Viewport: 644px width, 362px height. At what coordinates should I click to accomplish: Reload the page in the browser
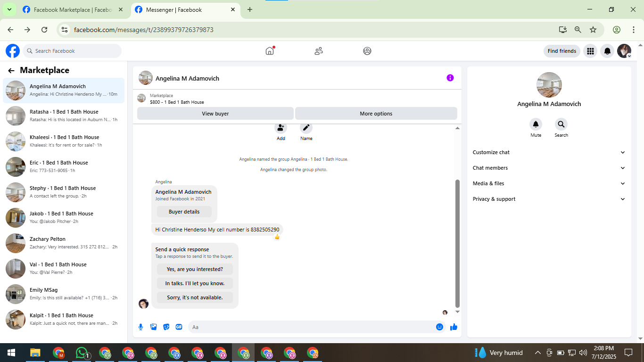(44, 30)
